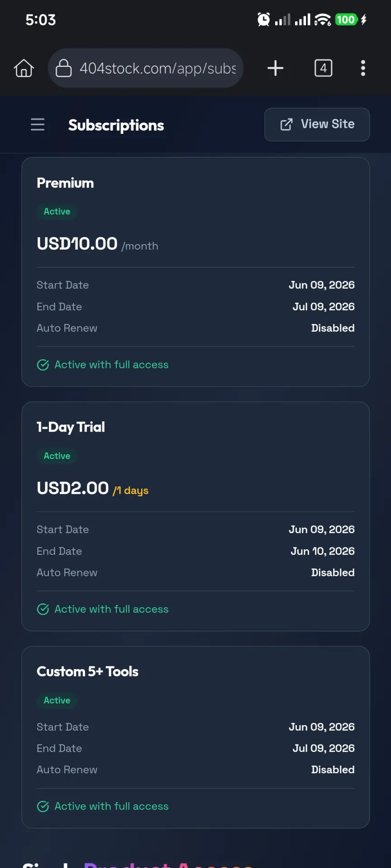Screen dimensions: 391x868
Task: Select the 1-Day Trial card title
Action: coord(71,427)
